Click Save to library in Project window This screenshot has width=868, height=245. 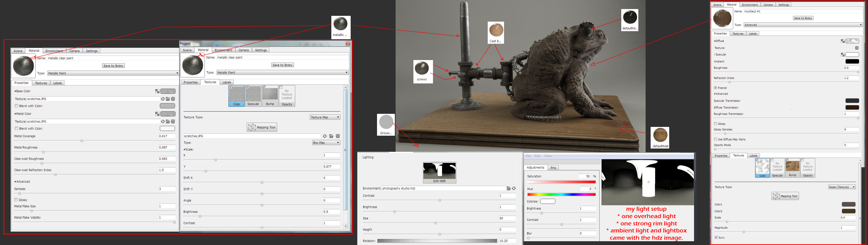pos(282,65)
